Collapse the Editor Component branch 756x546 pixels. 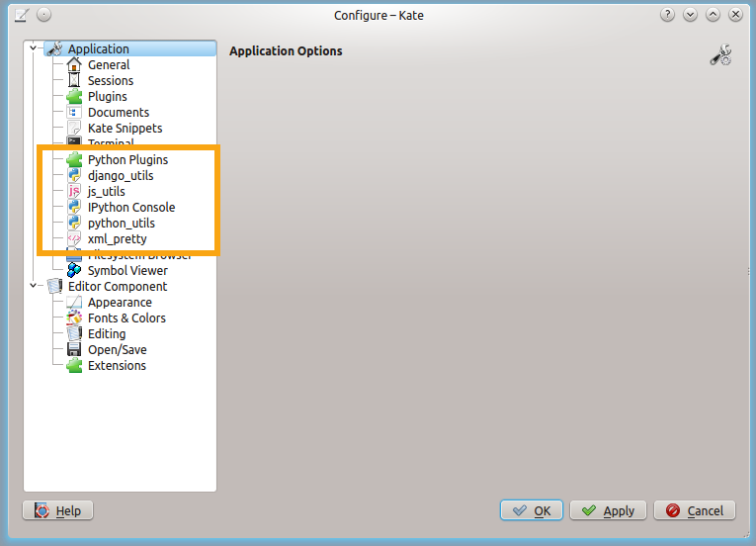tap(33, 285)
